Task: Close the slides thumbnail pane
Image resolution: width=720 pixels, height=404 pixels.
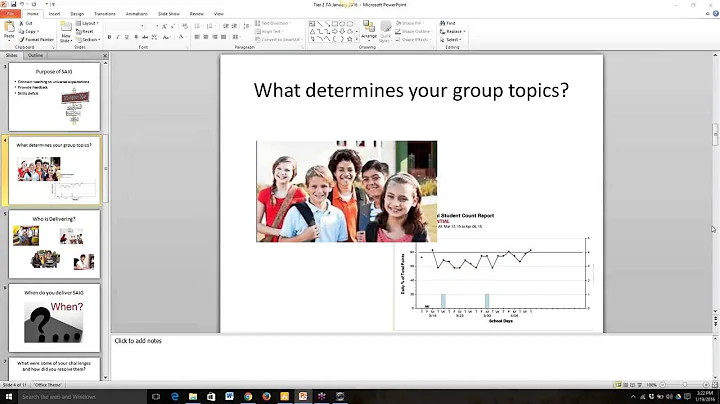Action: point(105,56)
